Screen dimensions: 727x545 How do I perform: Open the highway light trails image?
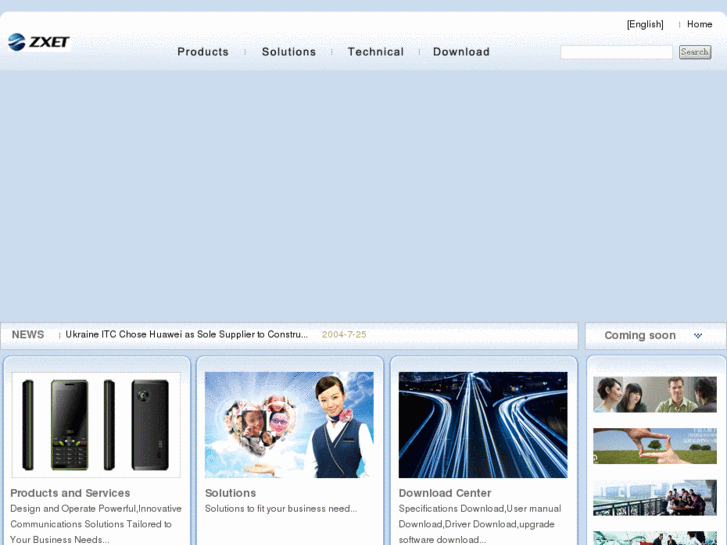[x=483, y=425]
